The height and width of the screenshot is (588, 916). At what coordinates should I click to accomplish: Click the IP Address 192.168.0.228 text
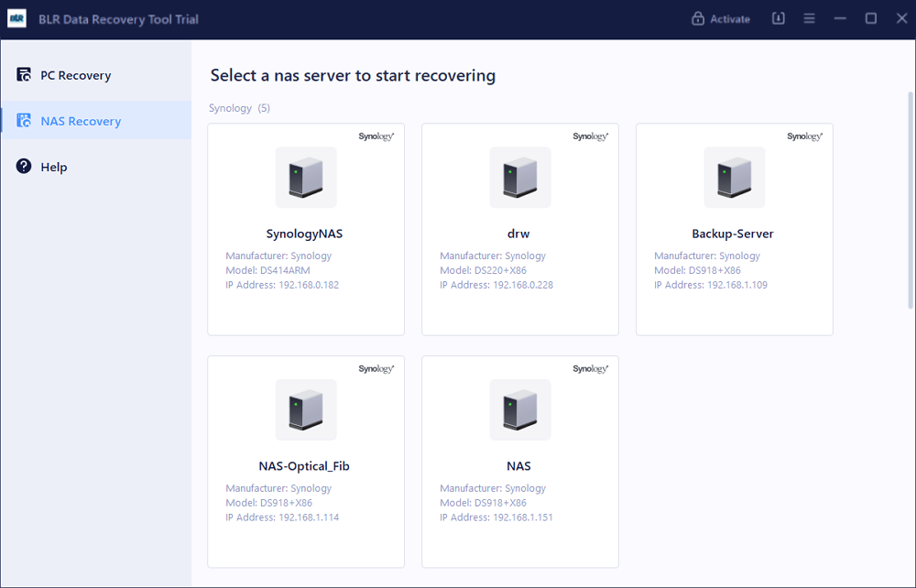point(496,285)
